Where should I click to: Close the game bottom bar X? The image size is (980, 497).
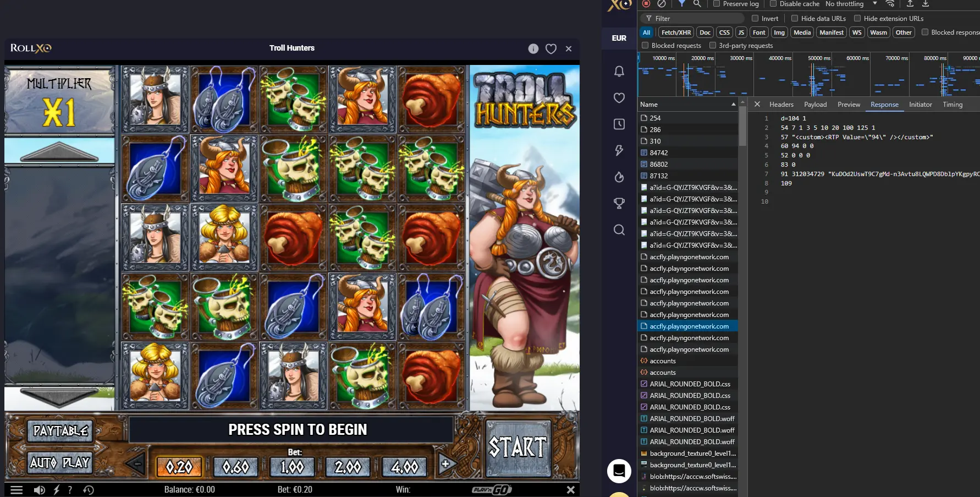570,489
